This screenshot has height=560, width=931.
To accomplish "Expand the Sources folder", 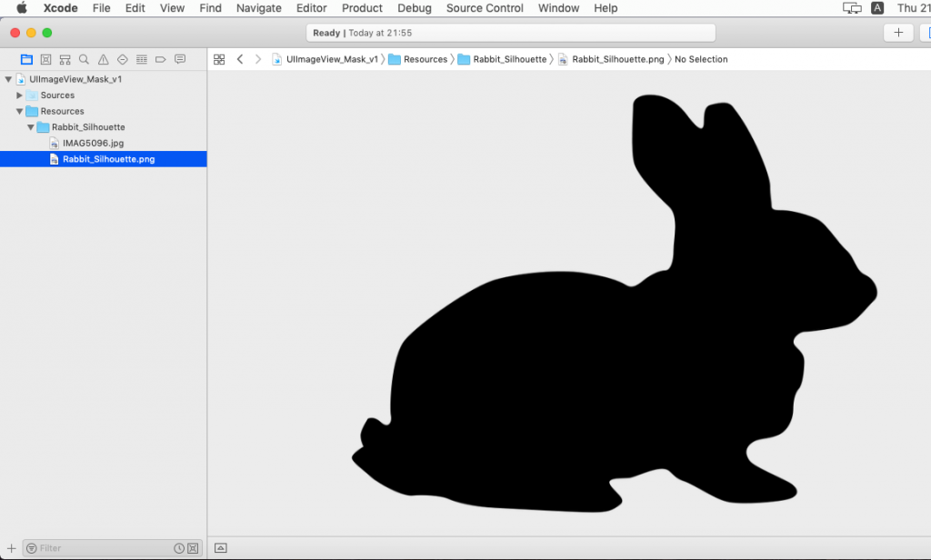I will coord(19,95).
